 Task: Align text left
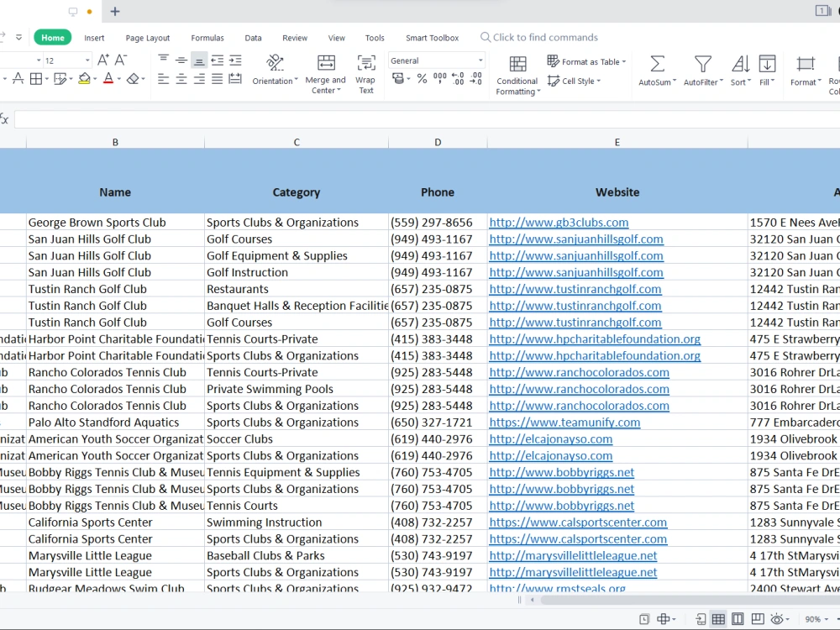point(164,79)
